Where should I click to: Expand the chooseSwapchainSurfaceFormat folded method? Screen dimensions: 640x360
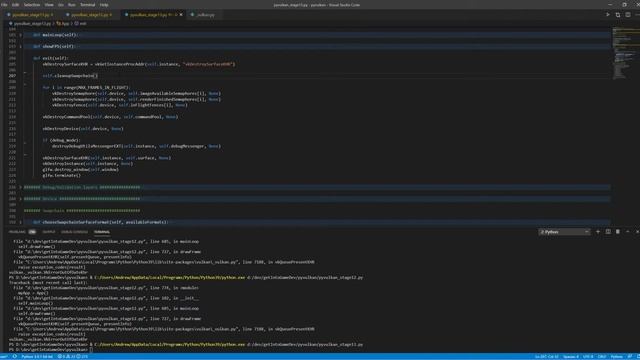tap(21, 222)
